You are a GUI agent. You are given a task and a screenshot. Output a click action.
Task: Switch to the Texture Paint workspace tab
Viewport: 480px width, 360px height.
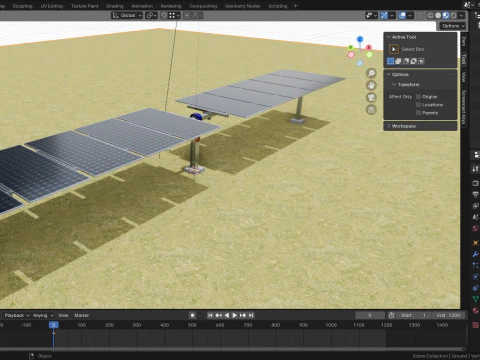coord(84,6)
